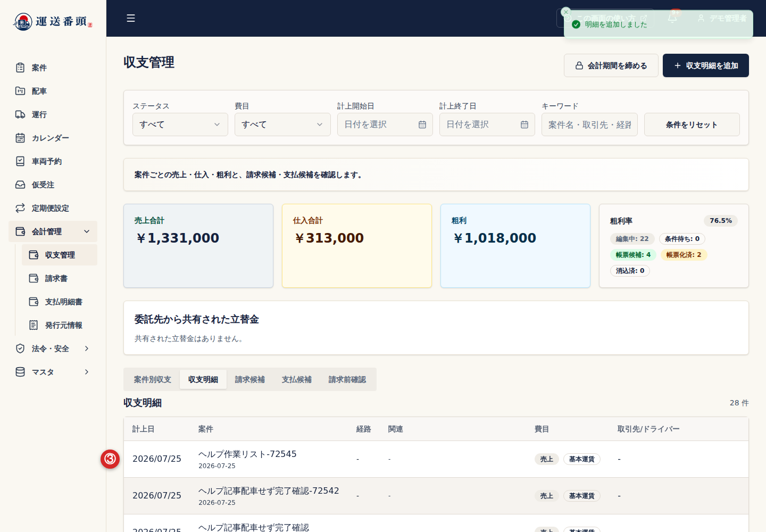Click 収支明細を追加 button

705,65
